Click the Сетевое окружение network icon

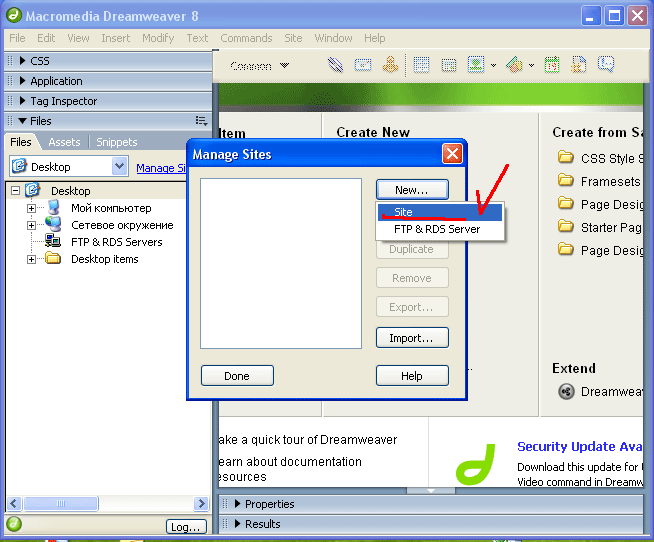(x=53, y=224)
